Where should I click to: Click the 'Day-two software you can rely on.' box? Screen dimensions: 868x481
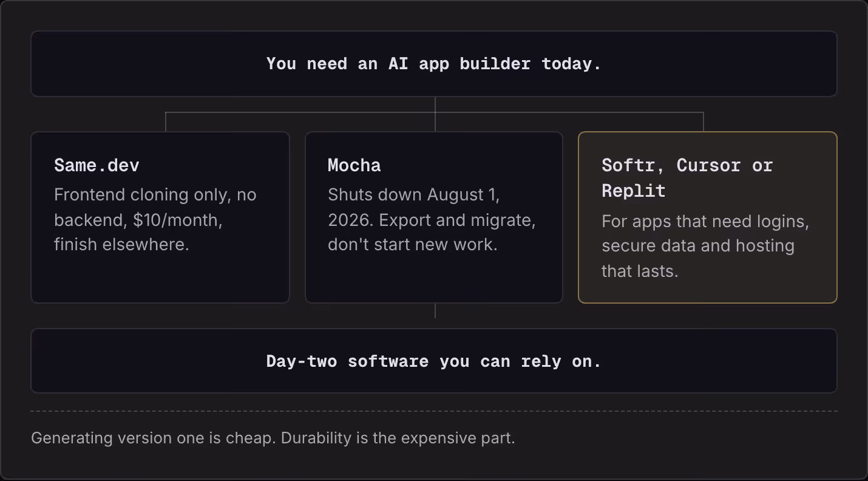click(434, 361)
